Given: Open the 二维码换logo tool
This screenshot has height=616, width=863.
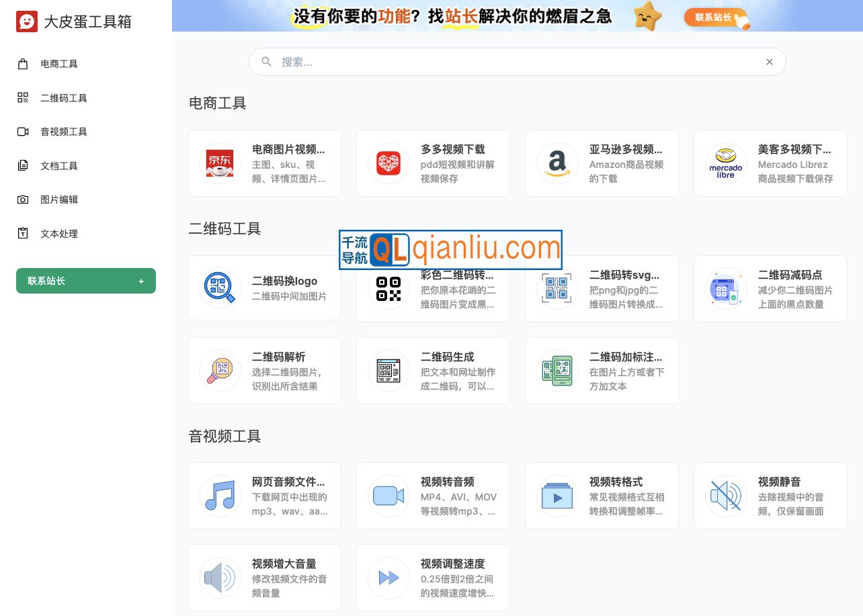Looking at the screenshot, I should coord(264,289).
